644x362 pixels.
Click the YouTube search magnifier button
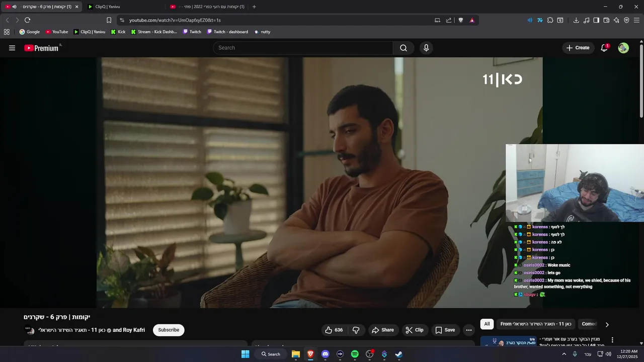(404, 48)
